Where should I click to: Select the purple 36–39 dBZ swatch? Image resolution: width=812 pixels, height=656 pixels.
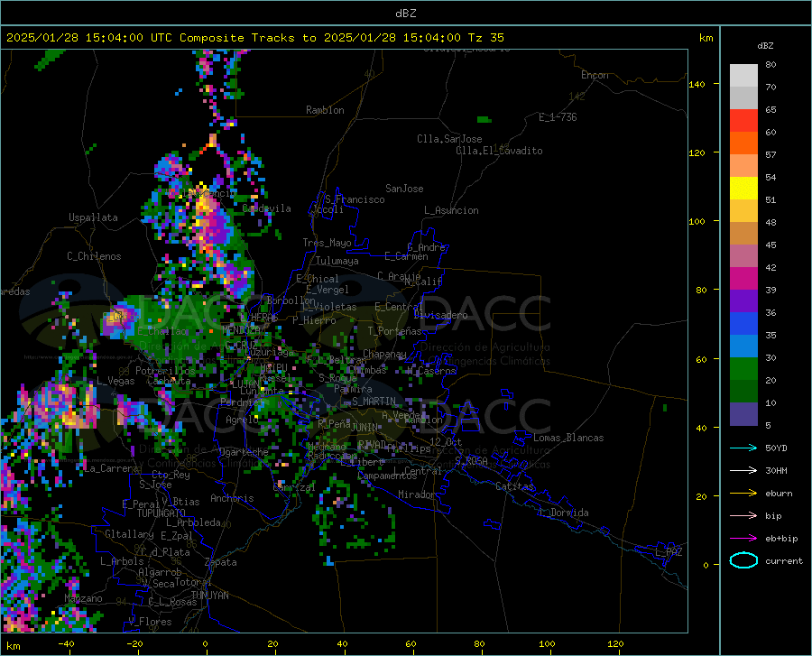pos(743,301)
